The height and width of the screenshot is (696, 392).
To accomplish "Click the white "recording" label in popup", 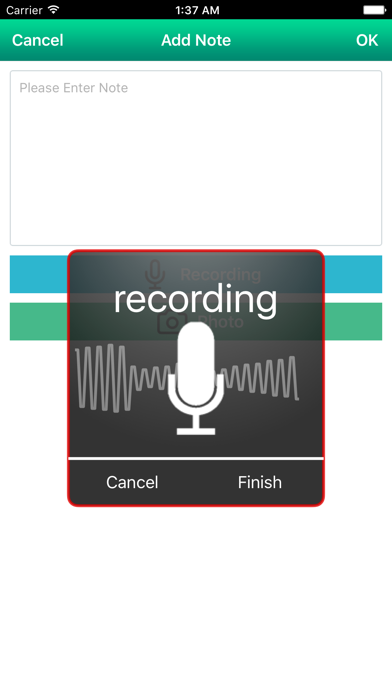I will tap(195, 302).
